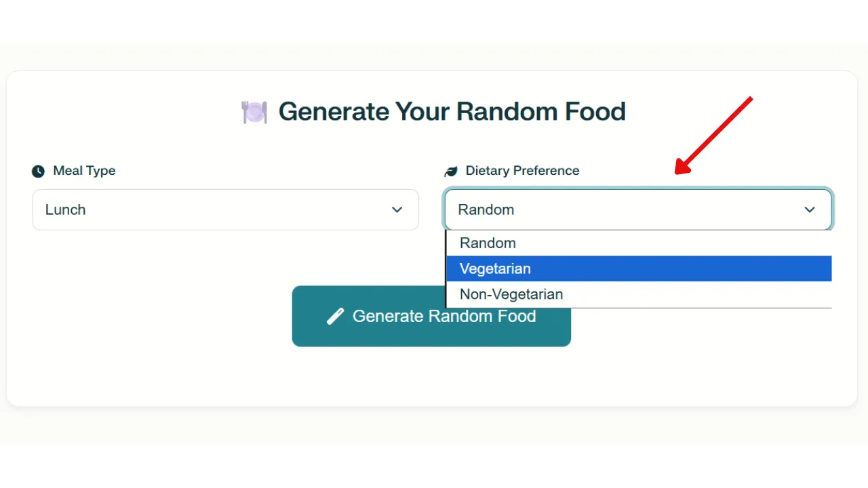Click the Random text in the preference field
The width and height of the screenshot is (868, 488).
[486, 210]
